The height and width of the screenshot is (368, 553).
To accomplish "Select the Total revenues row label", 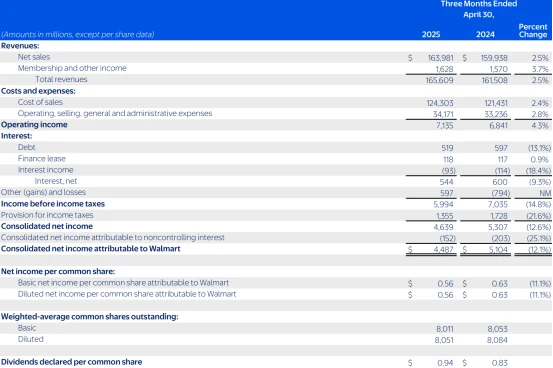I will (61, 79).
